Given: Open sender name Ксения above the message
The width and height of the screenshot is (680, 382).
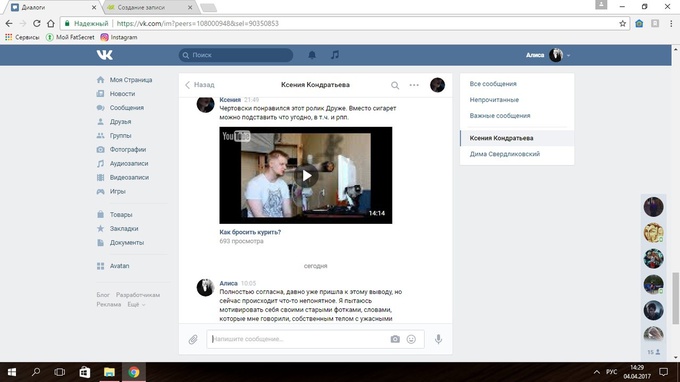Looking at the screenshot, I should (230, 100).
